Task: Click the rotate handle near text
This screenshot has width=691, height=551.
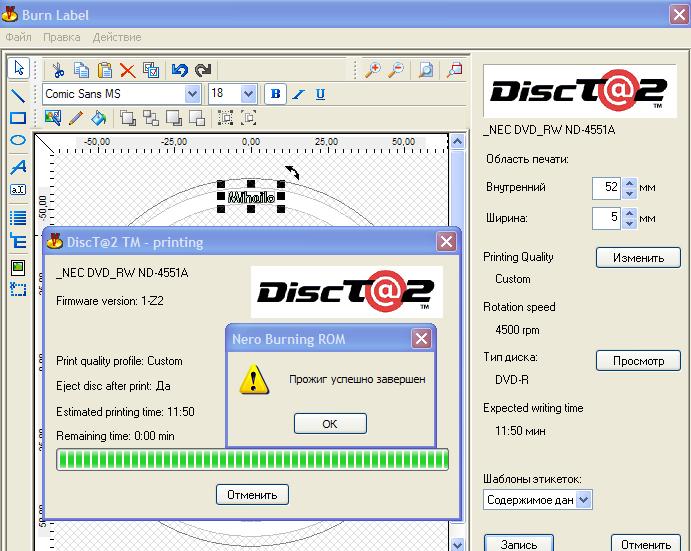Action: (x=292, y=172)
